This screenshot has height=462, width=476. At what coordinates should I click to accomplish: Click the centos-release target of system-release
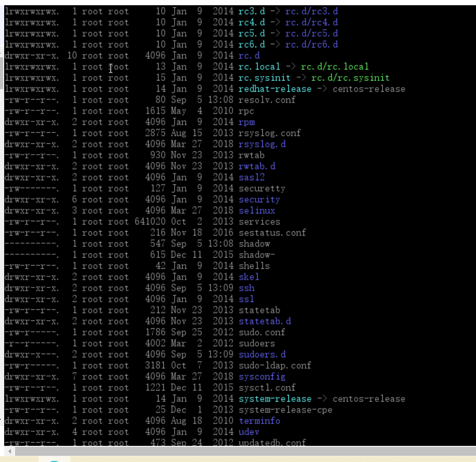[369, 399]
